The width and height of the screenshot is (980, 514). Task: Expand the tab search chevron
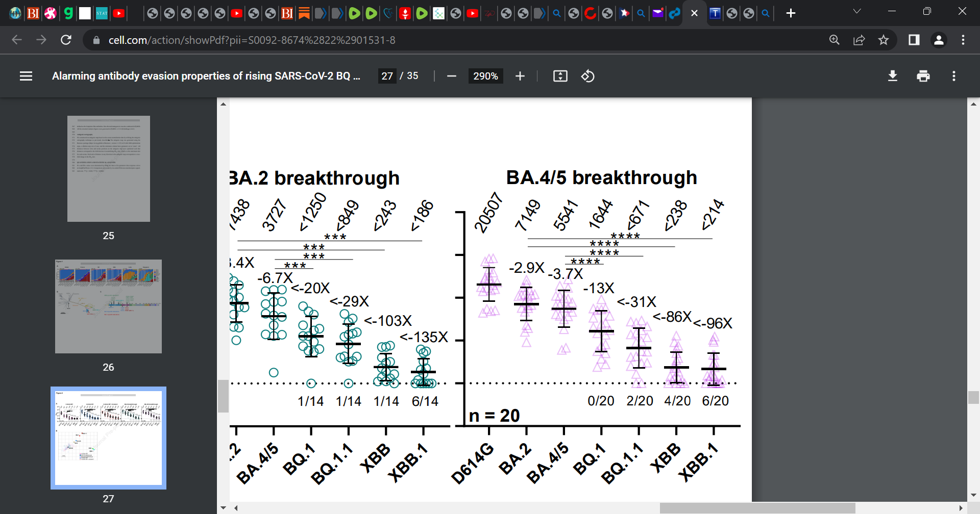[857, 11]
